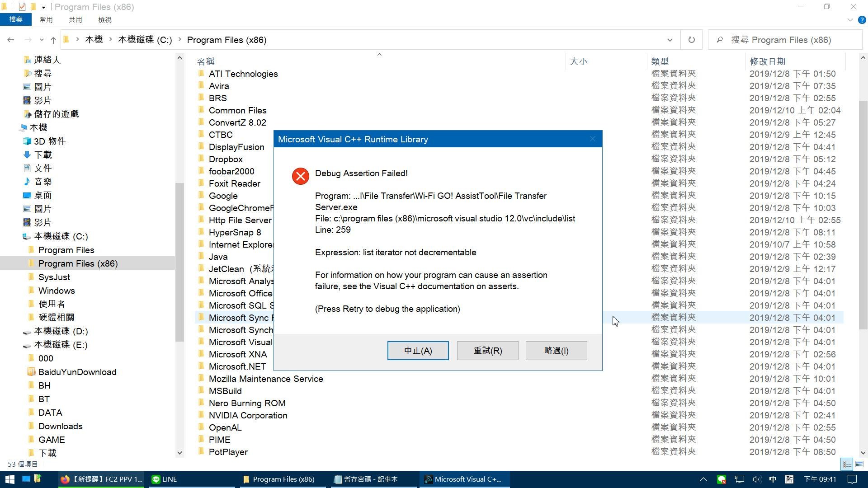Viewport: 868px width, 488px height.
Task: Expand the ribbon chevron
Action: point(850,20)
